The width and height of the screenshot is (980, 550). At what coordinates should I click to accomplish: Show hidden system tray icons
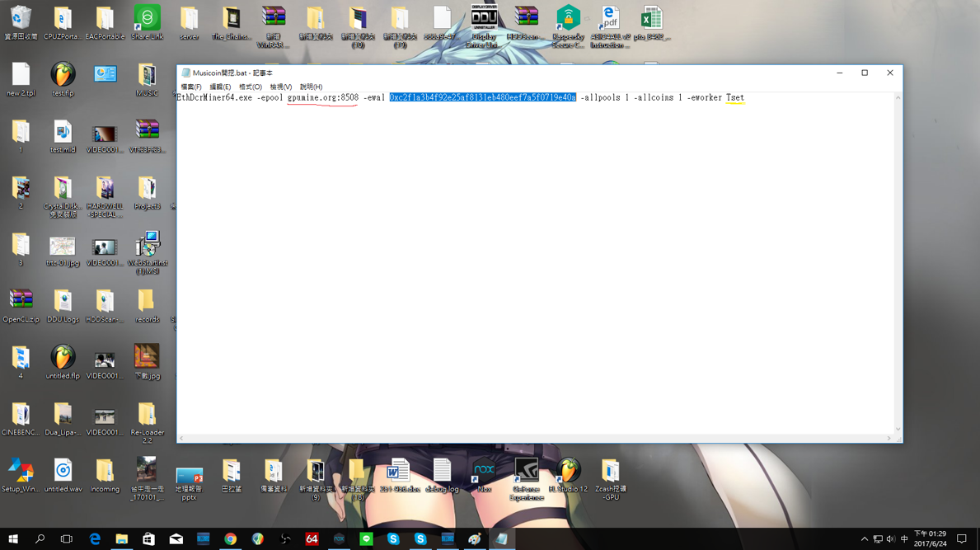point(865,538)
